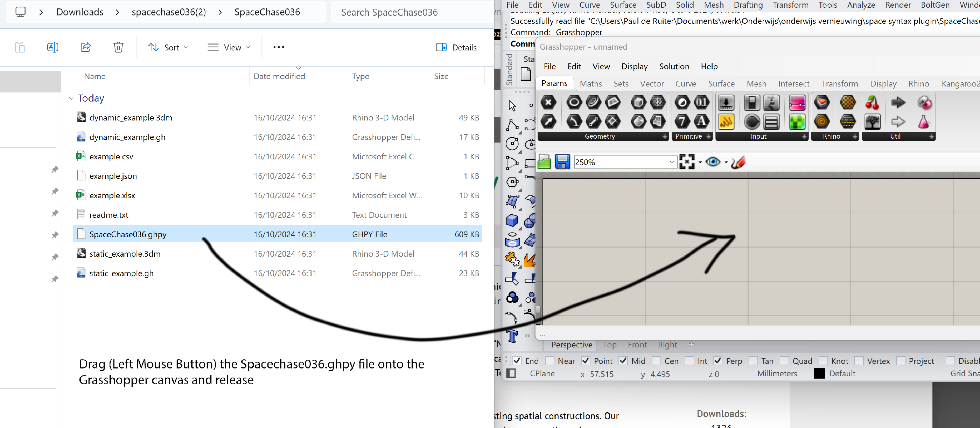This screenshot has width=980, height=428.
Task: Open the See more ellipsis in Explorer
Action: click(279, 47)
